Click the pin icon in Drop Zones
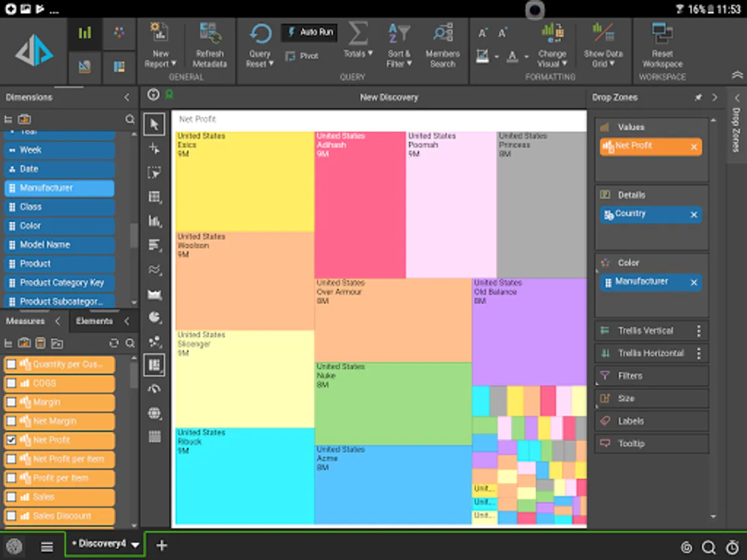 coord(698,98)
